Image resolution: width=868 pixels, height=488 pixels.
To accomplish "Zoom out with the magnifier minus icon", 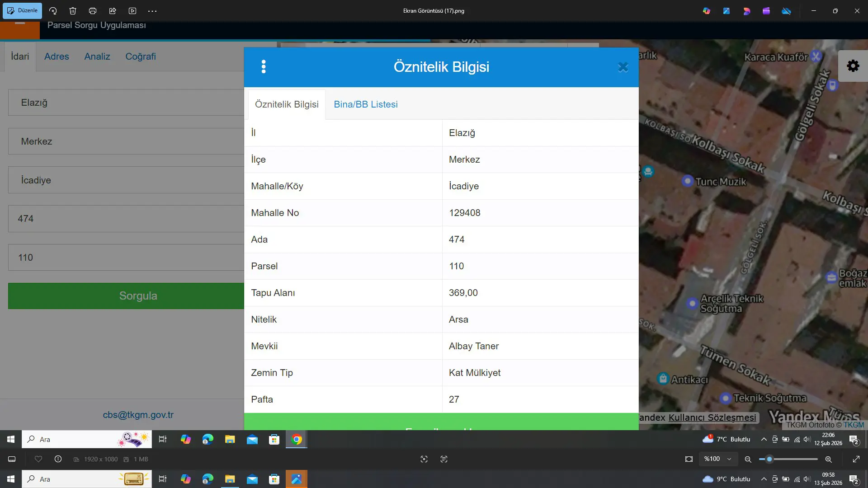I will tap(748, 459).
